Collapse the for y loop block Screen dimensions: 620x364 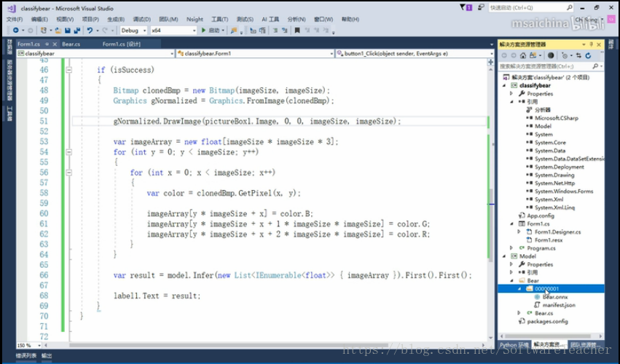[68, 151]
